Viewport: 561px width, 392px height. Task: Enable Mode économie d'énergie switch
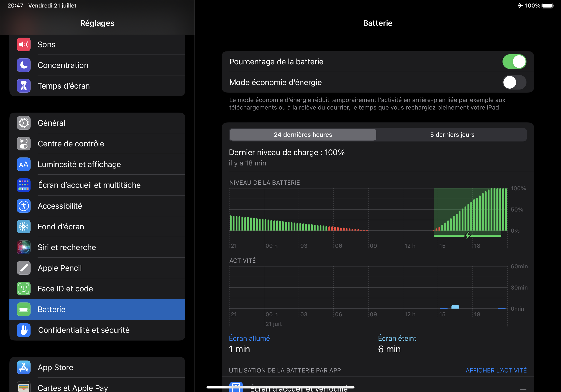pos(514,82)
